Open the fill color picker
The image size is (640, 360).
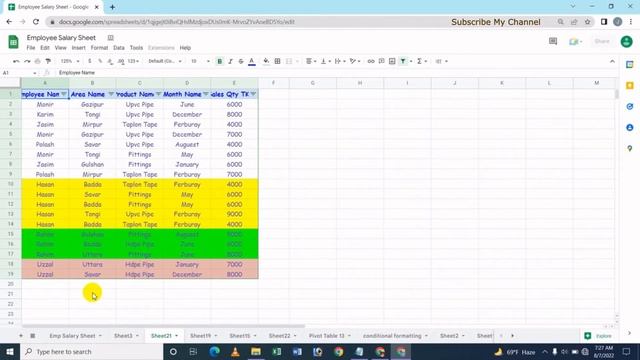click(x=266, y=61)
